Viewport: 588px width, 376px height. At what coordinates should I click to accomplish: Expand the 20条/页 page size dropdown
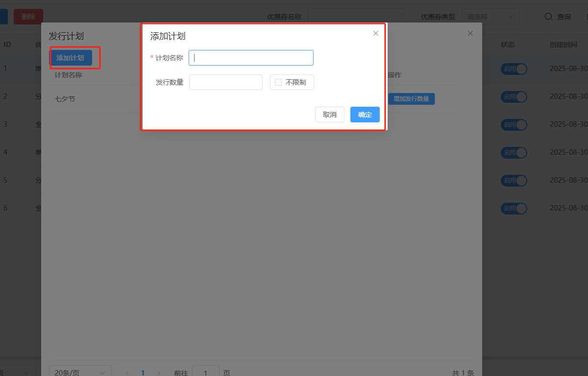coord(80,372)
